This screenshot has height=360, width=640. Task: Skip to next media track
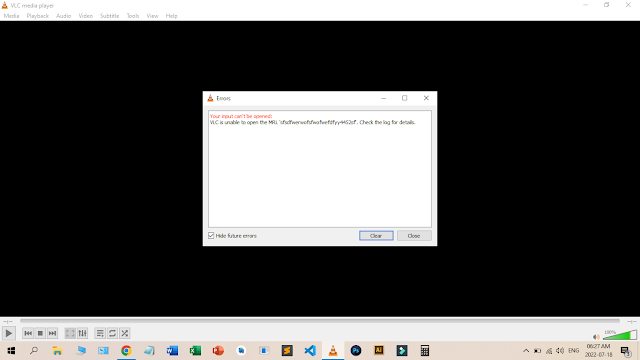click(52, 333)
